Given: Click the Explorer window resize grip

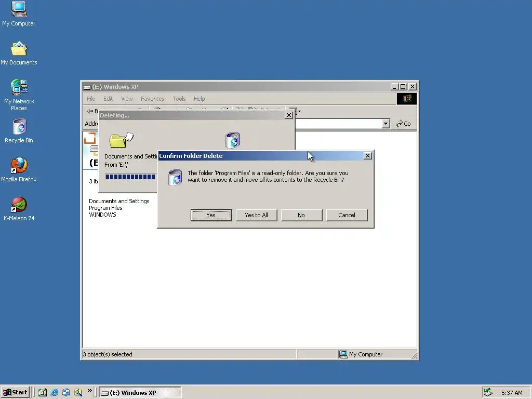Looking at the screenshot, I should pos(414,355).
